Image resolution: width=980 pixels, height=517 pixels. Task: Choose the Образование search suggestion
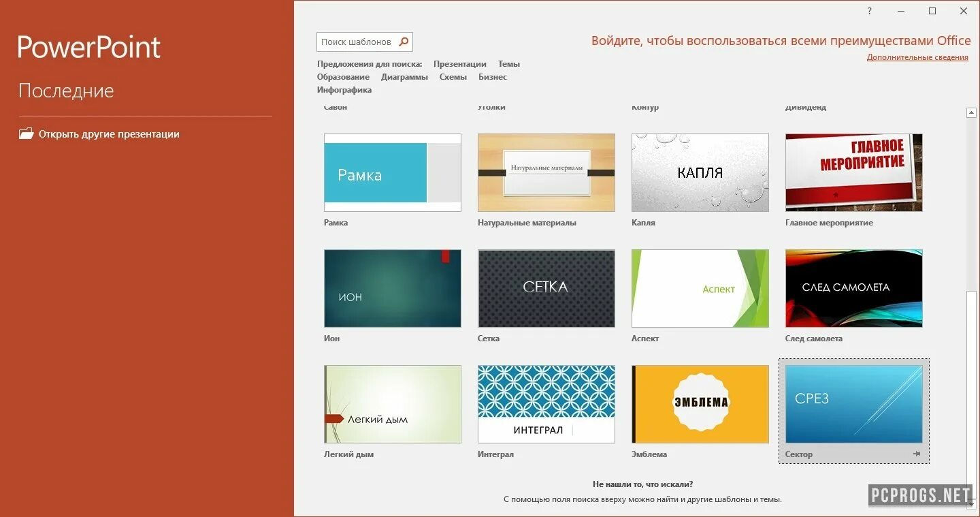coord(343,77)
